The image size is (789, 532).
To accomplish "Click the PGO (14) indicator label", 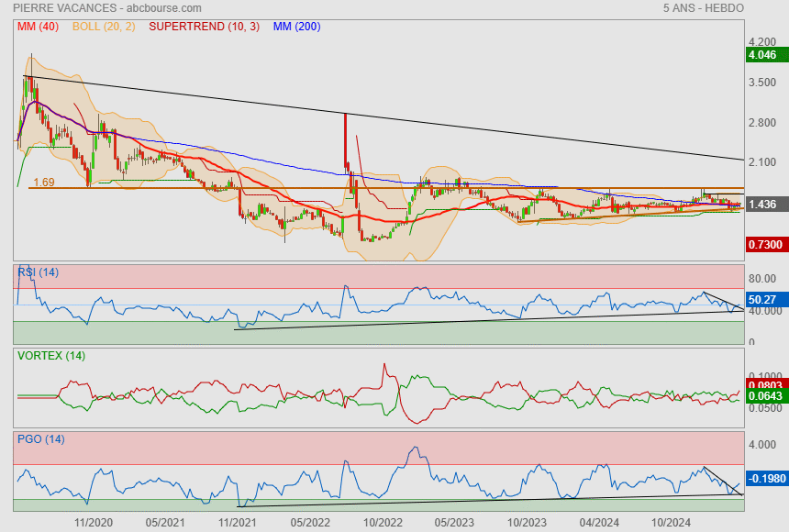I will tap(40, 438).
